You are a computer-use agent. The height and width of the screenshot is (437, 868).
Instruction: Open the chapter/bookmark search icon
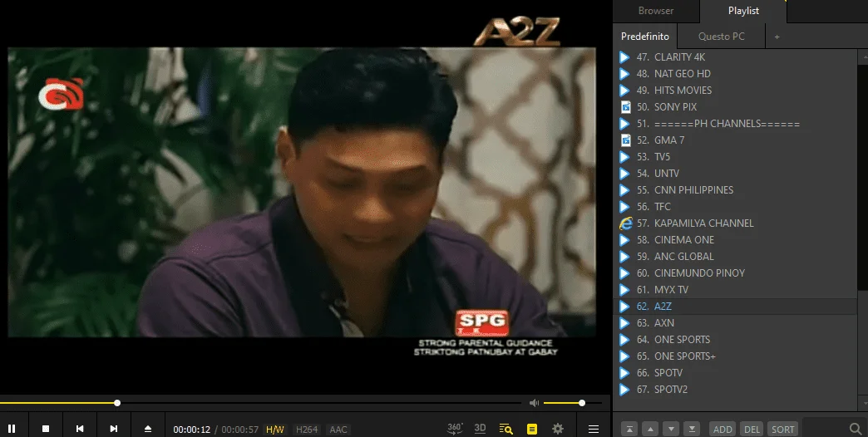pyautogui.click(x=506, y=429)
